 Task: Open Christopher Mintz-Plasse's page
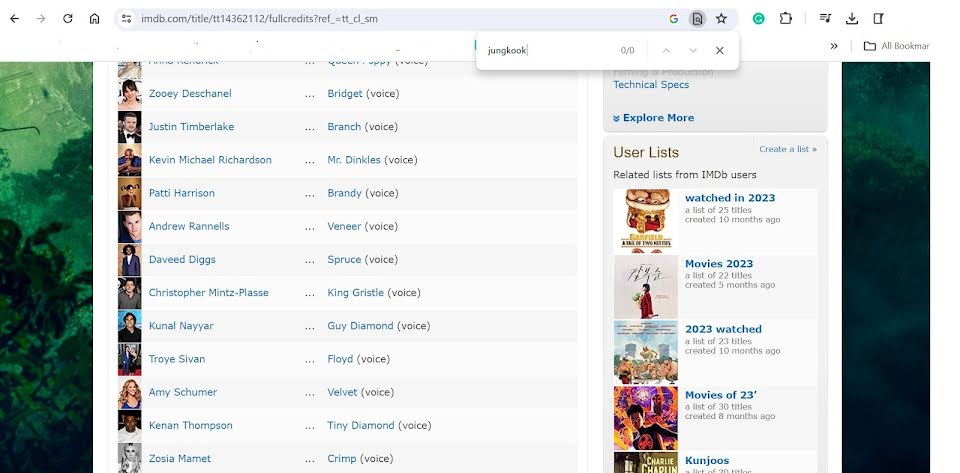pos(209,292)
